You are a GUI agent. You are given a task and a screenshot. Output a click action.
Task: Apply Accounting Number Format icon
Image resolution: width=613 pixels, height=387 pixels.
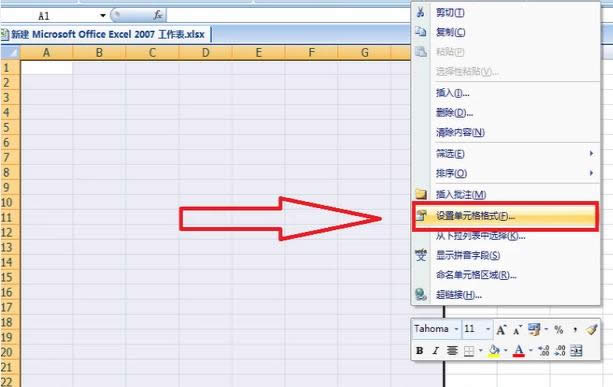(x=534, y=330)
